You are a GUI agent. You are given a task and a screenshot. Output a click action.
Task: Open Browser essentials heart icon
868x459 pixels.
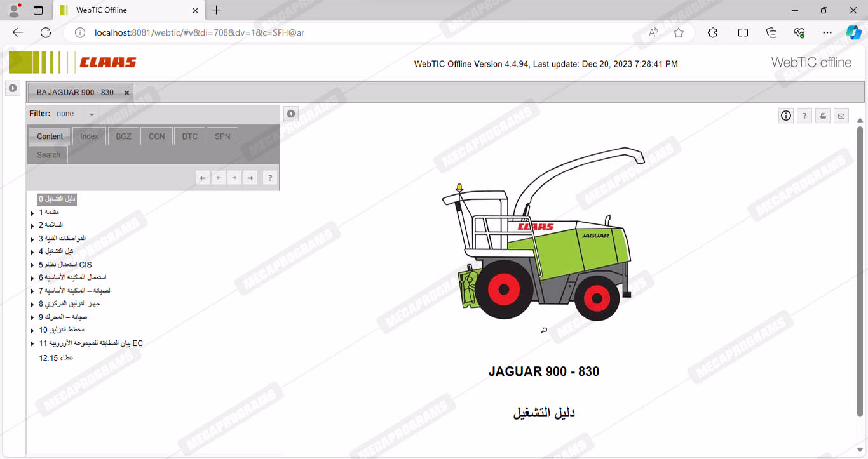pos(799,32)
